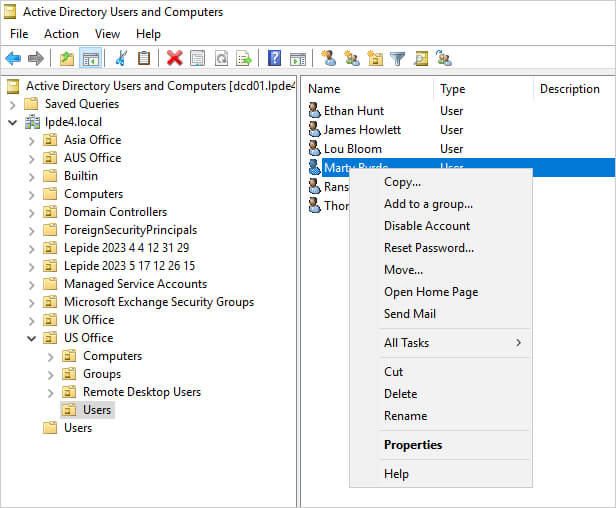Click the Copy clipboard toolbar icon
616x508 pixels.
(x=144, y=59)
